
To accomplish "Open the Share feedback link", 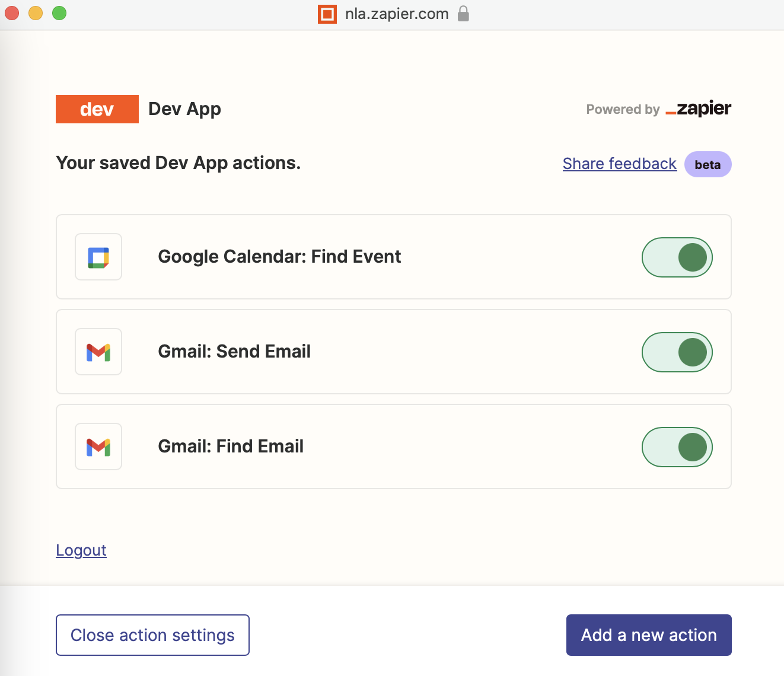I will coord(620,164).
